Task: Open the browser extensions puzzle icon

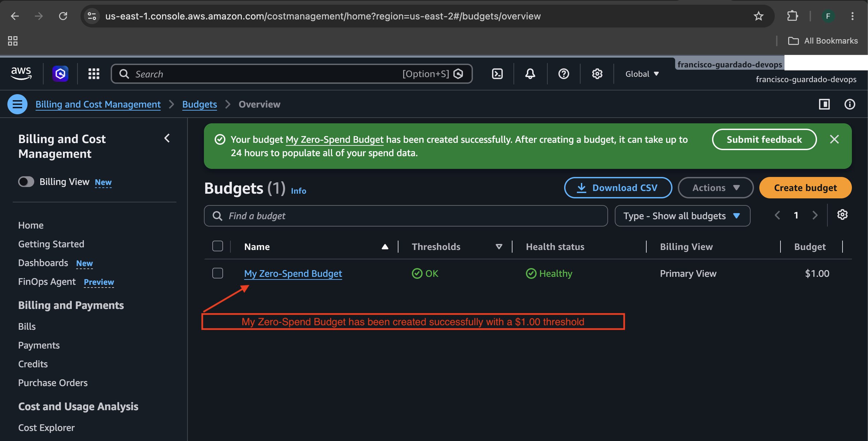Action: [x=792, y=16]
